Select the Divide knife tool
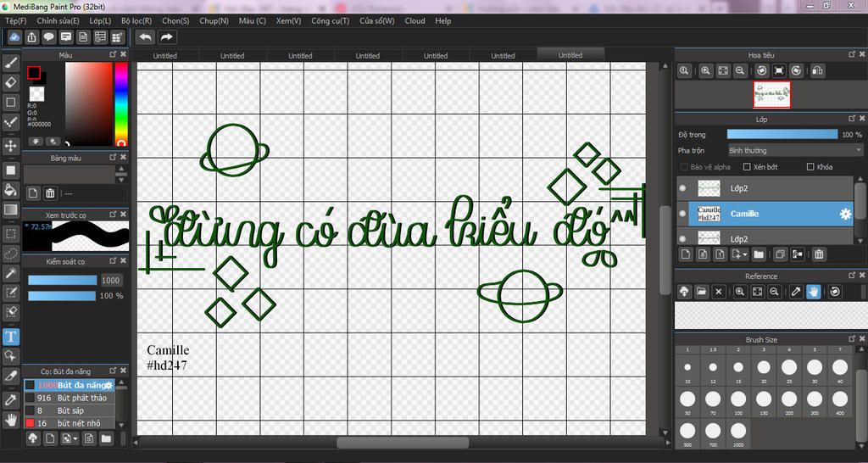868x463 pixels. [10, 376]
